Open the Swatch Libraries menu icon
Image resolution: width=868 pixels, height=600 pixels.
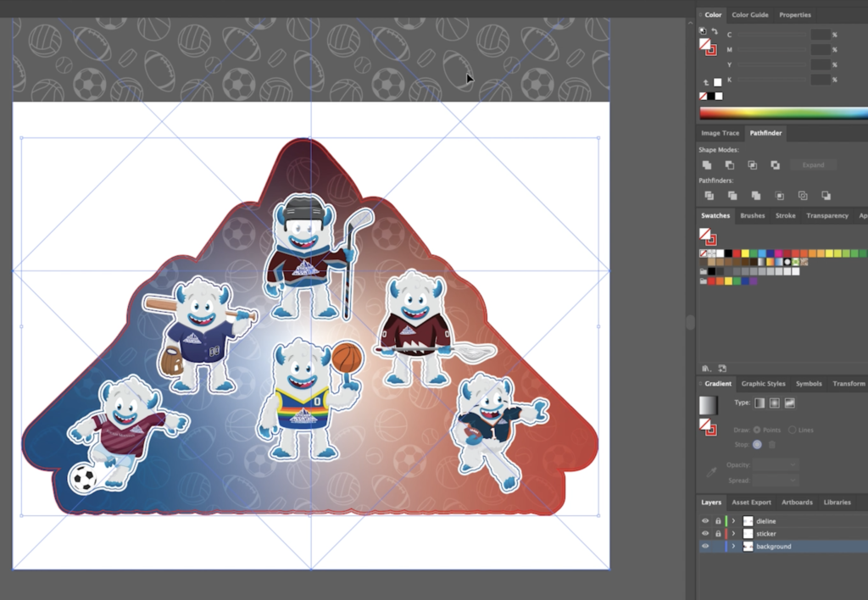[x=706, y=368]
